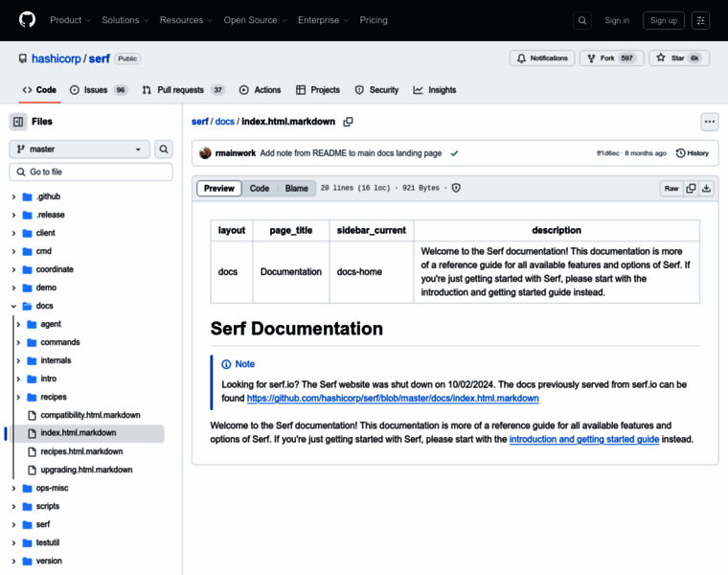This screenshot has width=728, height=575.
Task: Open the Issues tab
Action: (95, 90)
